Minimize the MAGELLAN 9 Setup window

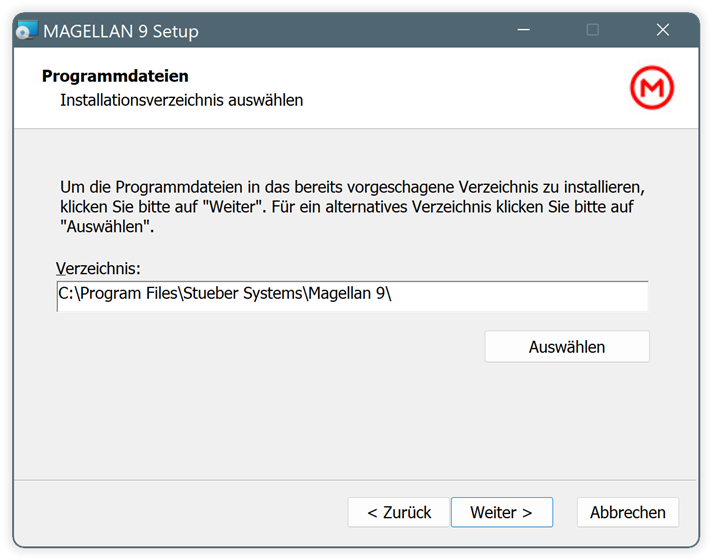click(524, 30)
